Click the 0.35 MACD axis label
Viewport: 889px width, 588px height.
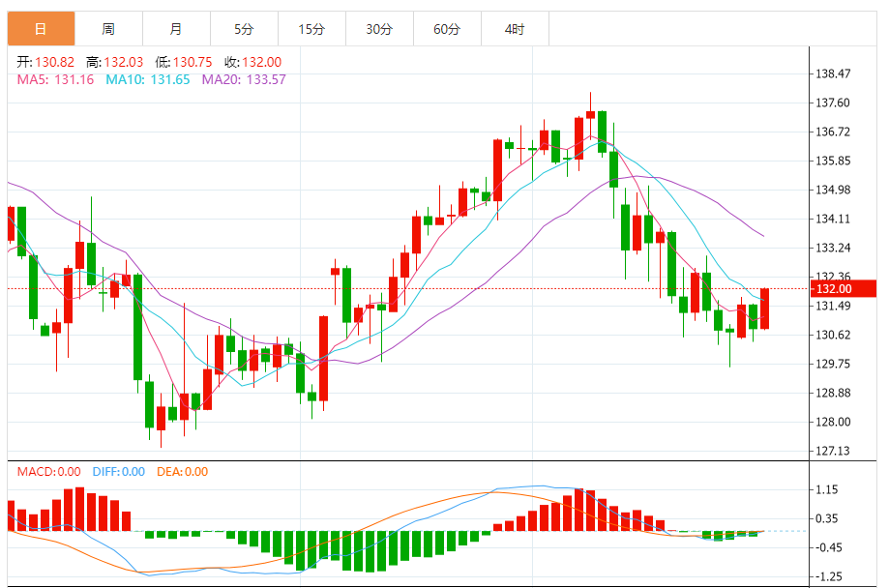click(x=827, y=518)
